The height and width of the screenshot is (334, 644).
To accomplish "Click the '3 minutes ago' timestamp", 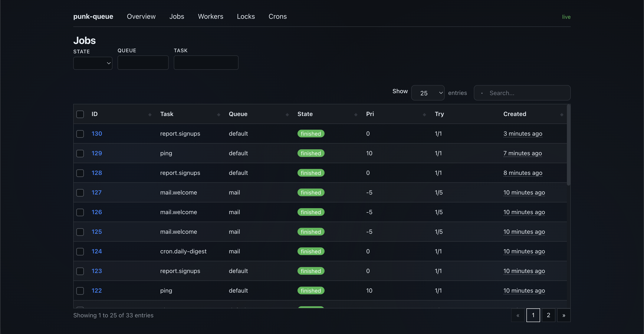I will [x=523, y=134].
